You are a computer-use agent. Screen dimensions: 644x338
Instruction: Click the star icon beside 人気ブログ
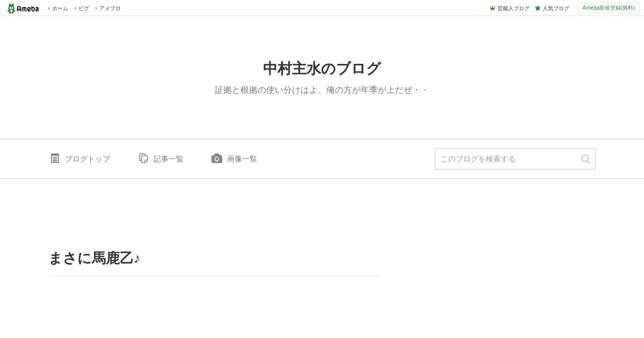pos(538,8)
